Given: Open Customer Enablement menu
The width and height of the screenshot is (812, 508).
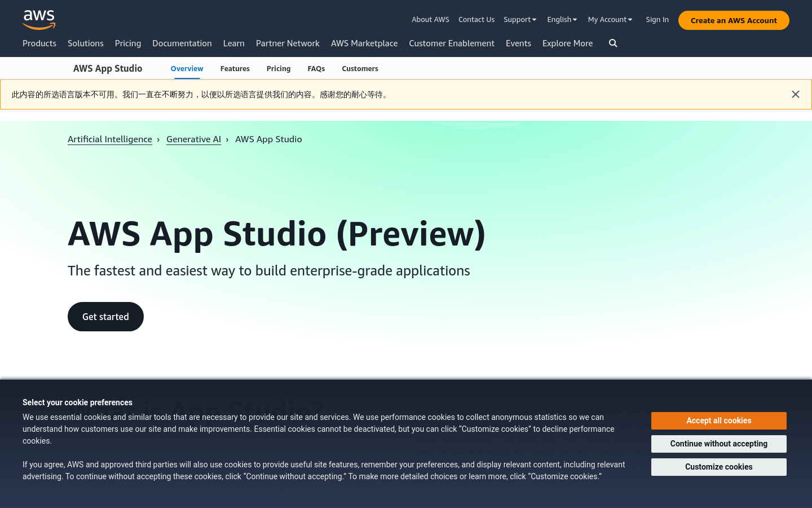Looking at the screenshot, I should pyautogui.click(x=452, y=43).
